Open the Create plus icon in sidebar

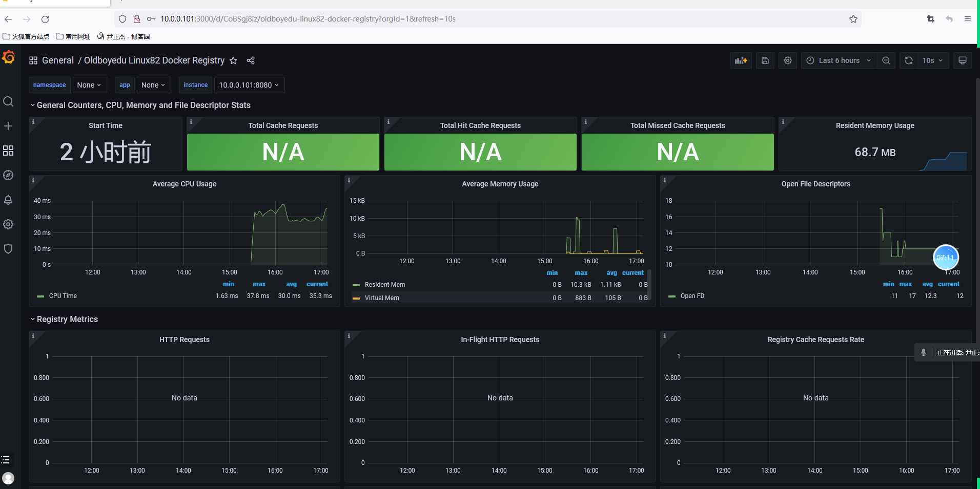[x=8, y=126]
